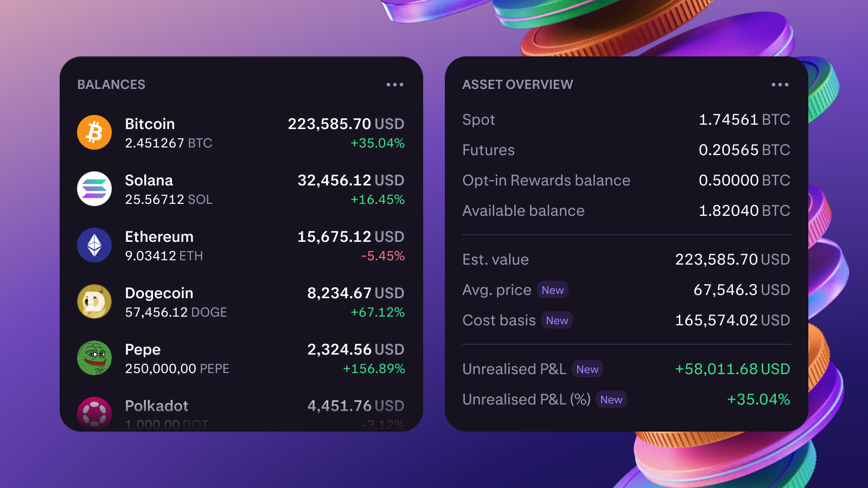Screen dimensions: 868x488
Task: Click the Pepe frog icon
Action: point(94,358)
